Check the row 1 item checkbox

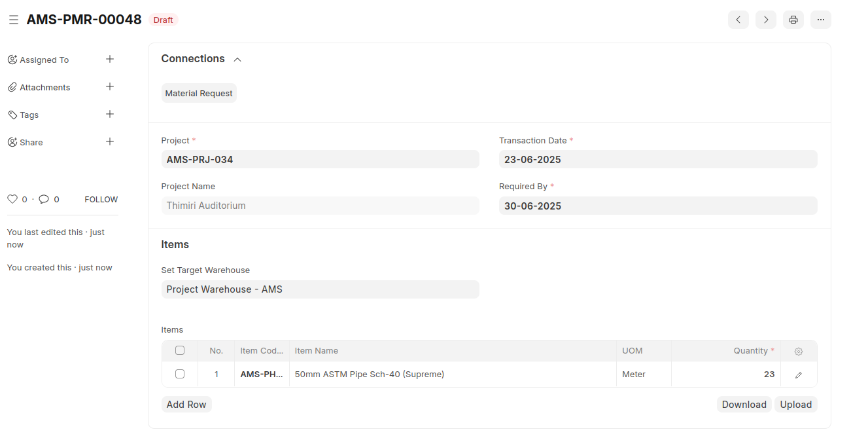pos(180,375)
